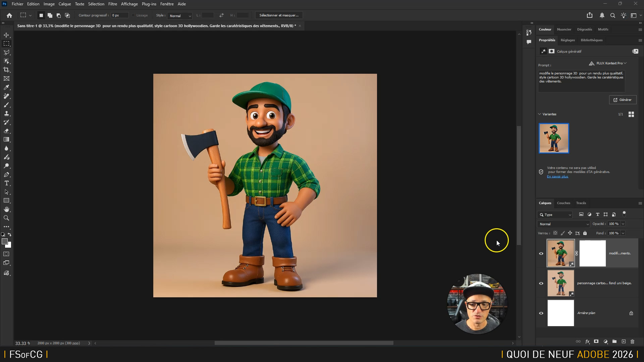Open the En savoir plus link
644x362 pixels.
(x=557, y=176)
